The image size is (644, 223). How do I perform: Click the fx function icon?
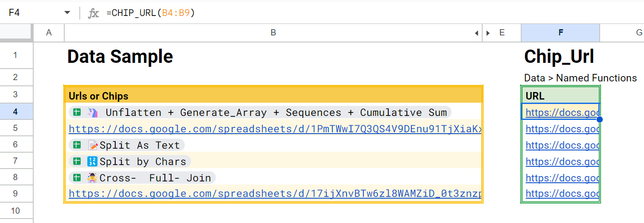pyautogui.click(x=93, y=13)
